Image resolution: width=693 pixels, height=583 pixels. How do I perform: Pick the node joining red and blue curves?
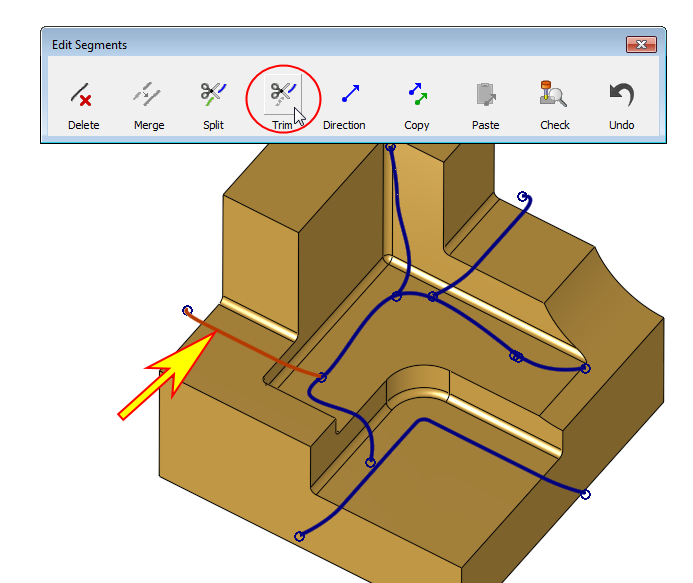(322, 377)
